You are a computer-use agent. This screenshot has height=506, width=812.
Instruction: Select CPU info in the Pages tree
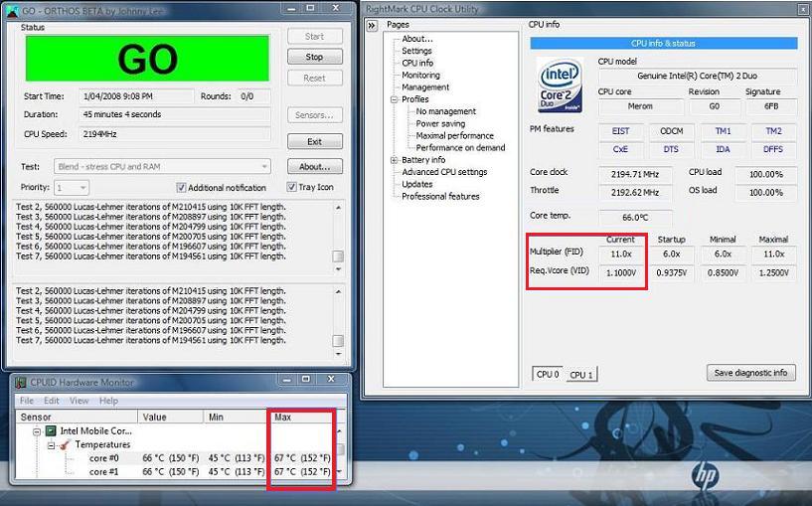(x=417, y=63)
